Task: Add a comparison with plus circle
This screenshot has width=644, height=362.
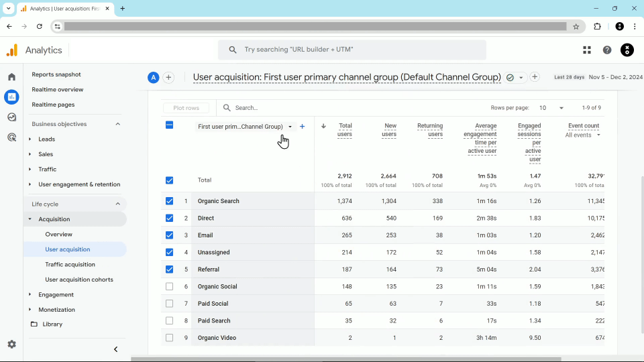Action: [x=168, y=77]
